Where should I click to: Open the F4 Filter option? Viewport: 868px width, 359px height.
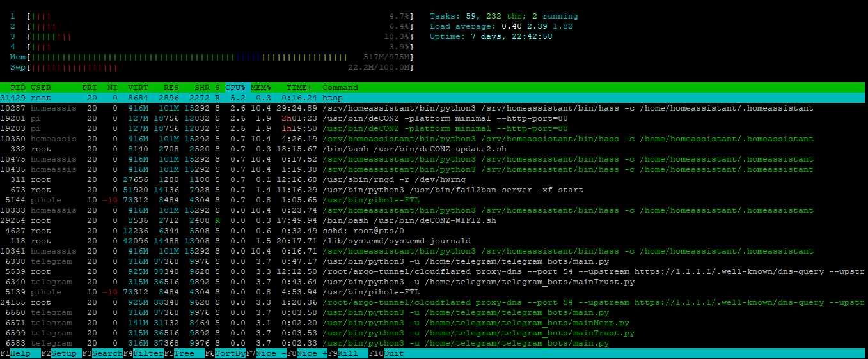click(x=145, y=354)
